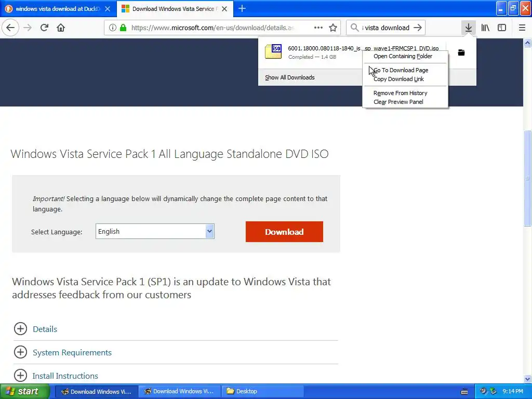Open the Select Language dropdown
Screen dimensions: 532x399
155,231
